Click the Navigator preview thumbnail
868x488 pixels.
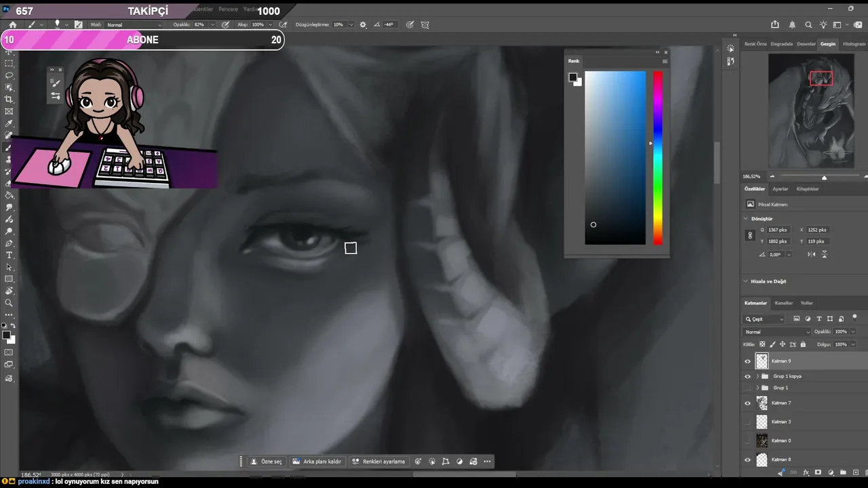tap(811, 110)
